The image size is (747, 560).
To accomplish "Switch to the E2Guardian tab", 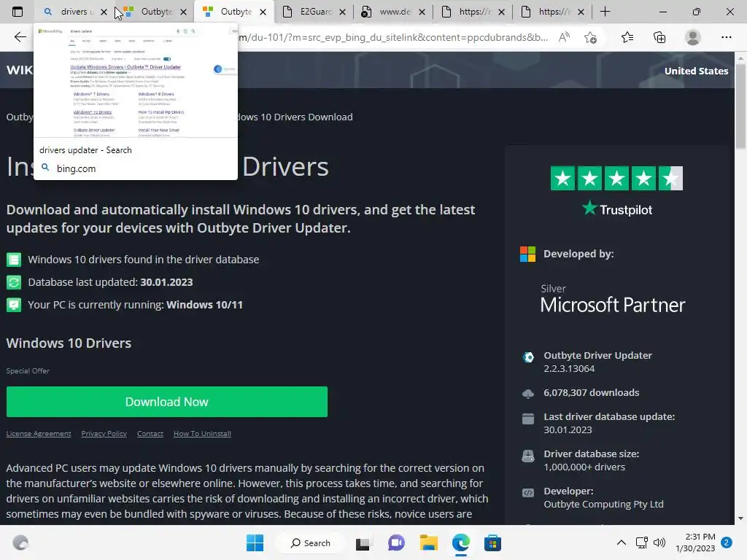I will tap(309, 12).
